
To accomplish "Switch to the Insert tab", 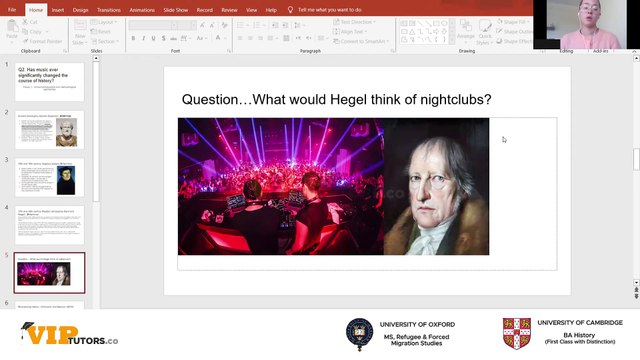I will (x=58, y=10).
